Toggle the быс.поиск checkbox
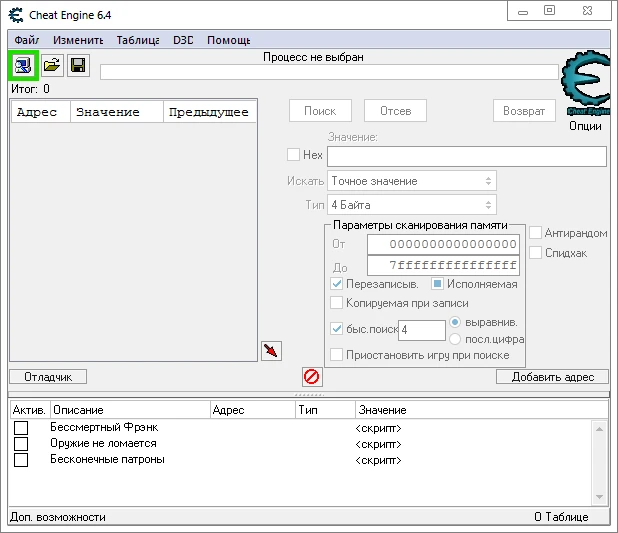Image resolution: width=618 pixels, height=533 pixels. (x=337, y=328)
